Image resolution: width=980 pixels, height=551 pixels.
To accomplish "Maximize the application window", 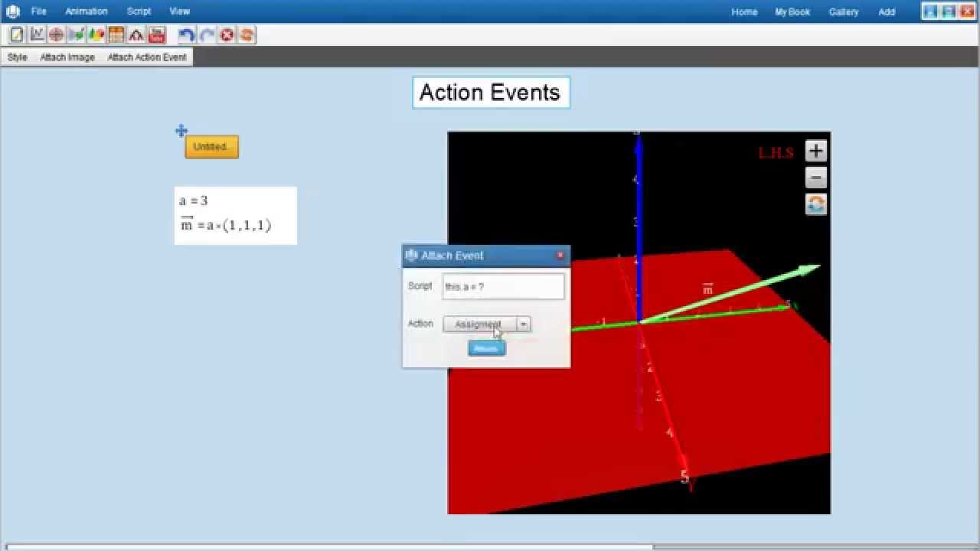I will click(949, 11).
